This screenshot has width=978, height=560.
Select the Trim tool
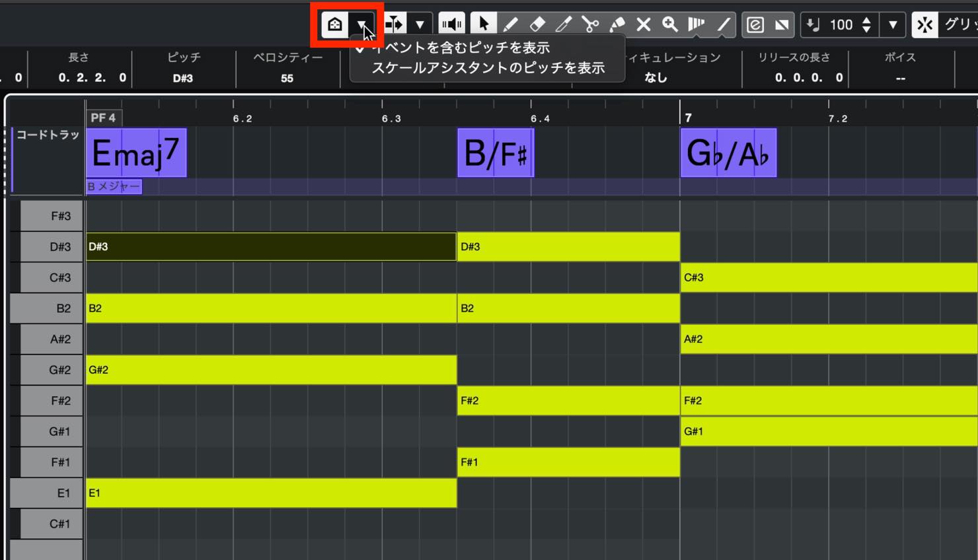tap(564, 24)
